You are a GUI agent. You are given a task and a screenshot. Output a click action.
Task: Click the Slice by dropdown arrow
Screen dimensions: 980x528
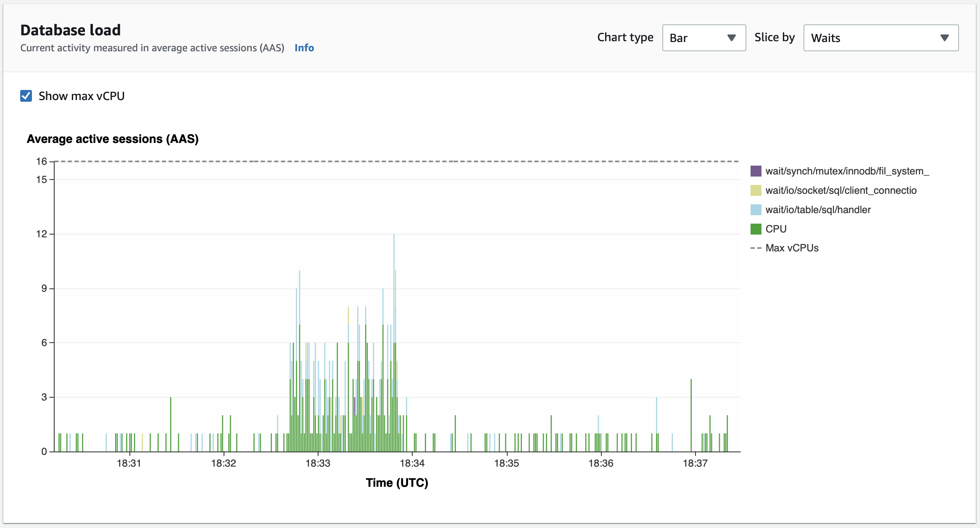click(x=944, y=38)
